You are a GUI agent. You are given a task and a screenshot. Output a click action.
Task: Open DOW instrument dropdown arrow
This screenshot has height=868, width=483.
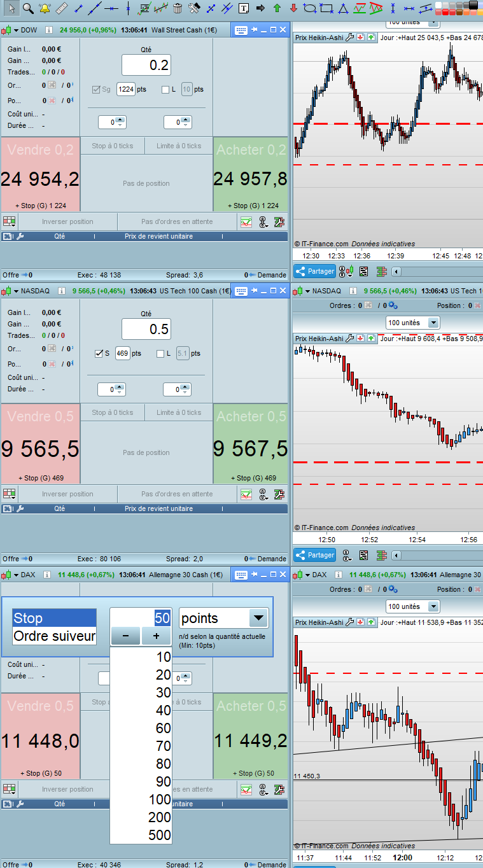point(15,31)
